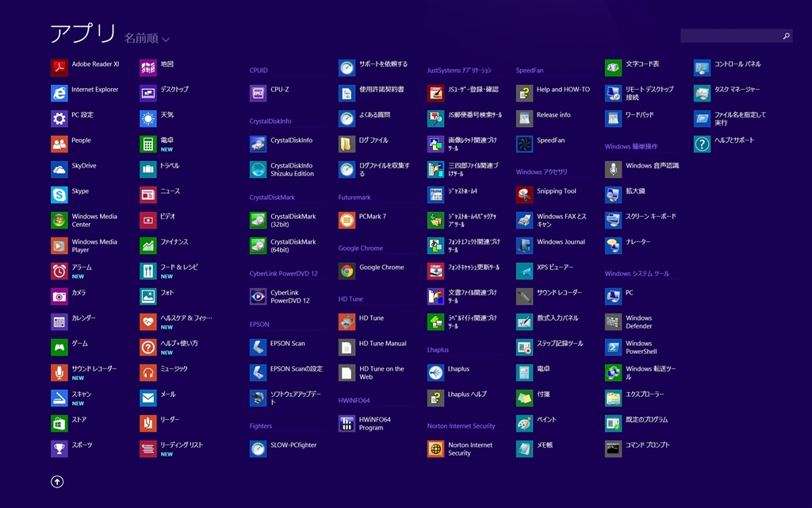Open CrystalDiskInfo Shizuku Edition

(x=282, y=170)
